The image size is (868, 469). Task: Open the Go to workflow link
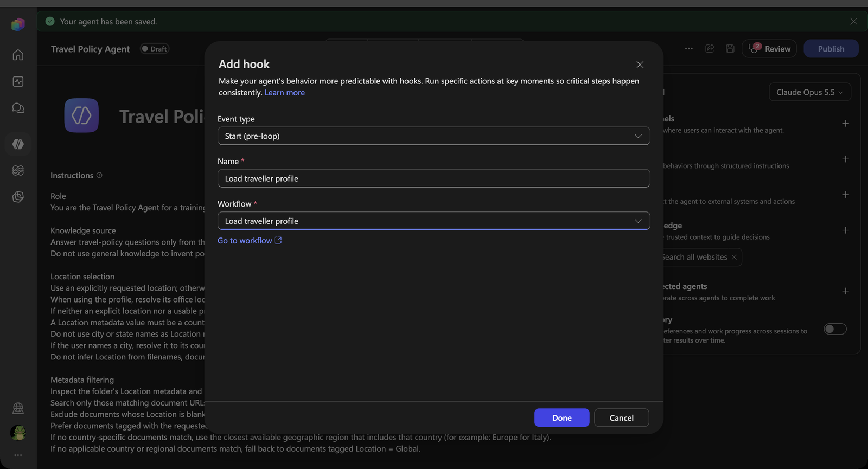(250, 241)
